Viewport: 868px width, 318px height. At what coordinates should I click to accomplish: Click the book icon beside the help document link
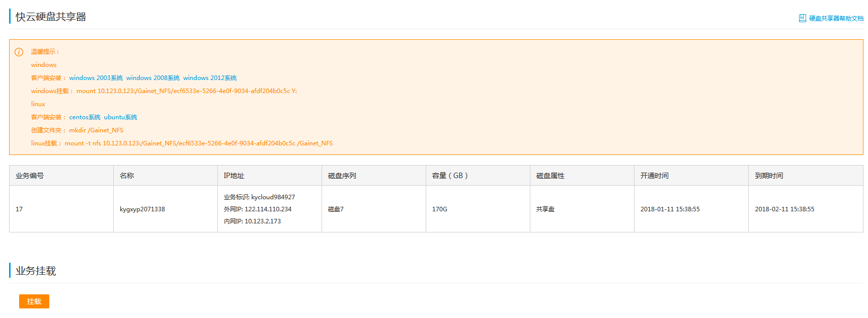802,18
